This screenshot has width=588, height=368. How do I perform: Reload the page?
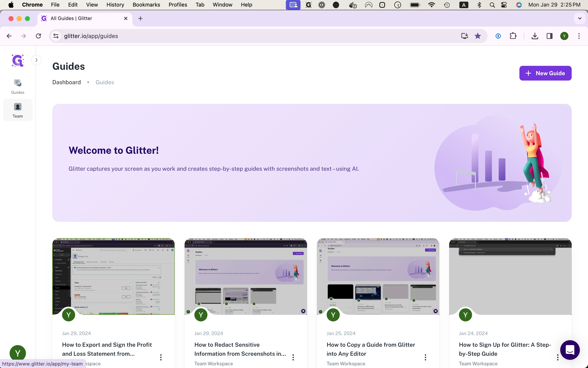[38, 36]
